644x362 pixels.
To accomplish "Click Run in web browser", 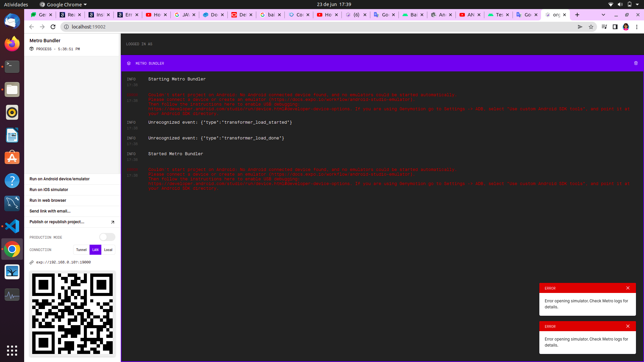I will pyautogui.click(x=72, y=200).
